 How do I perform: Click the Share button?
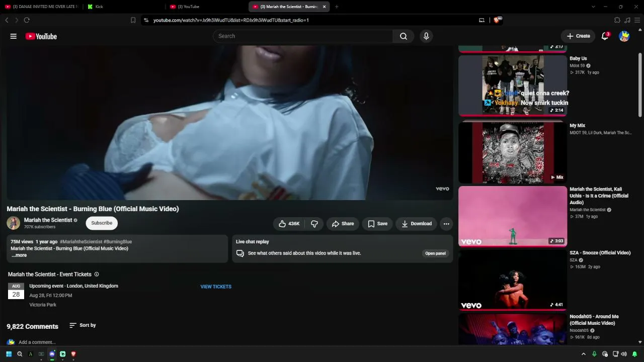[x=343, y=224]
